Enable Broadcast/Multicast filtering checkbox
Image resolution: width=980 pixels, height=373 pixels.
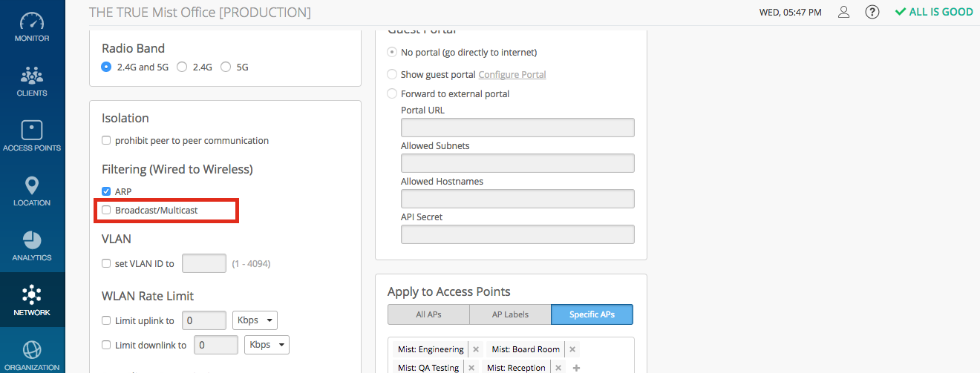[x=106, y=211]
